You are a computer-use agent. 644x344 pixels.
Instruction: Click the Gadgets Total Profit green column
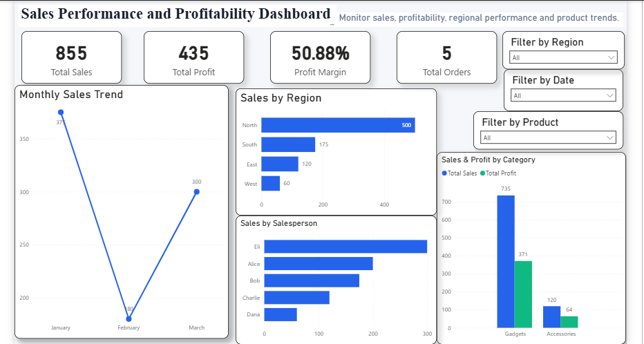coord(523,294)
